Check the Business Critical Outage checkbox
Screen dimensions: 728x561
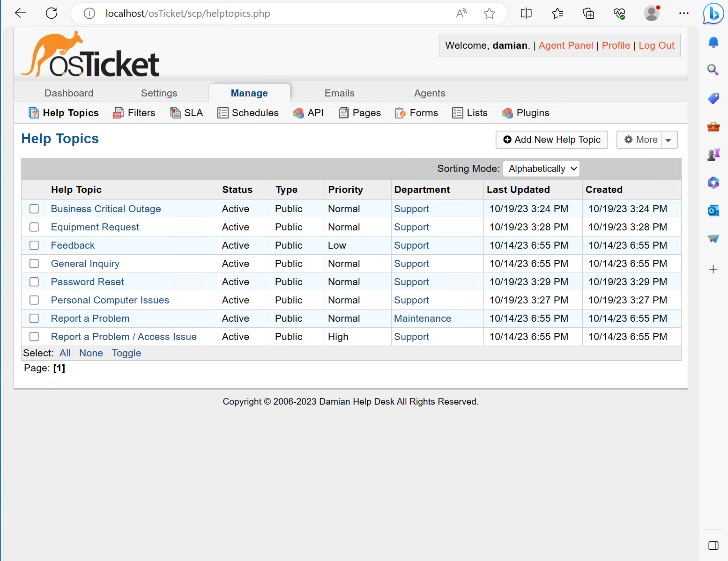click(x=34, y=208)
